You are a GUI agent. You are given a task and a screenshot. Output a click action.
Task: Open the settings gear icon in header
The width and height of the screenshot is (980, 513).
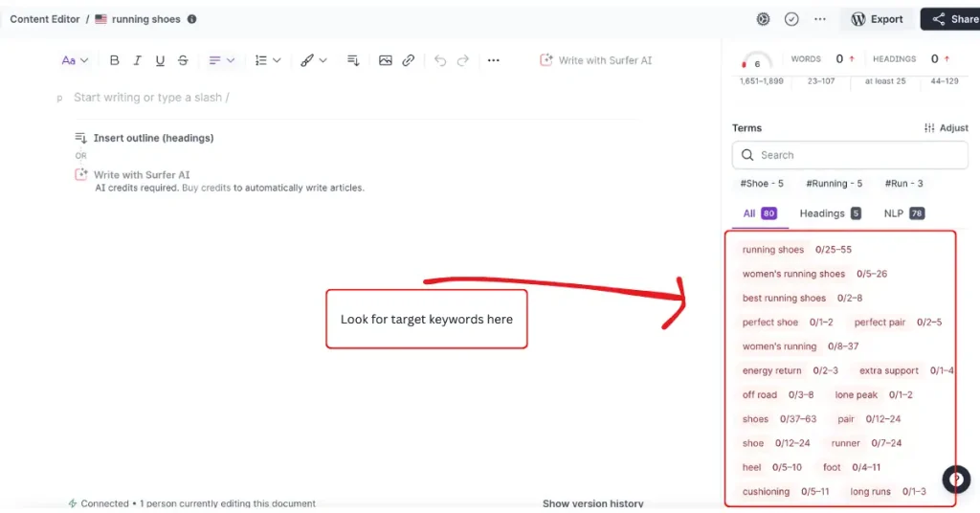763,19
